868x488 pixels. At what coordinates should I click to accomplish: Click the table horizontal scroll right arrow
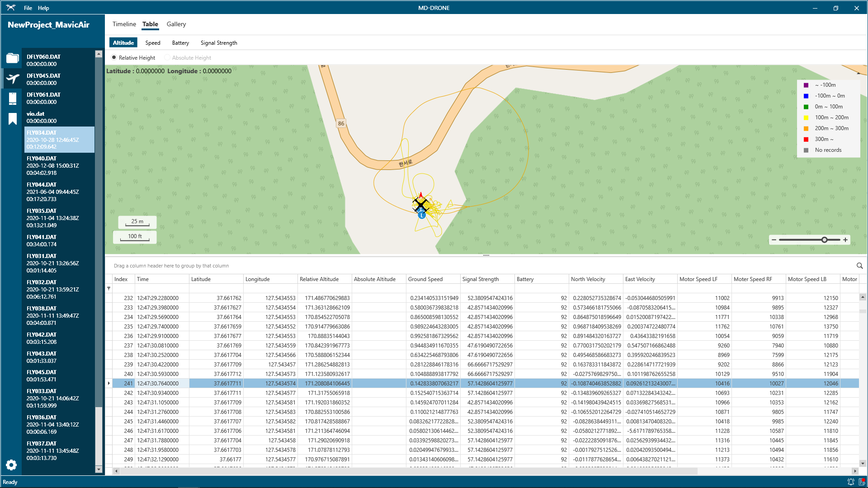tap(855, 471)
